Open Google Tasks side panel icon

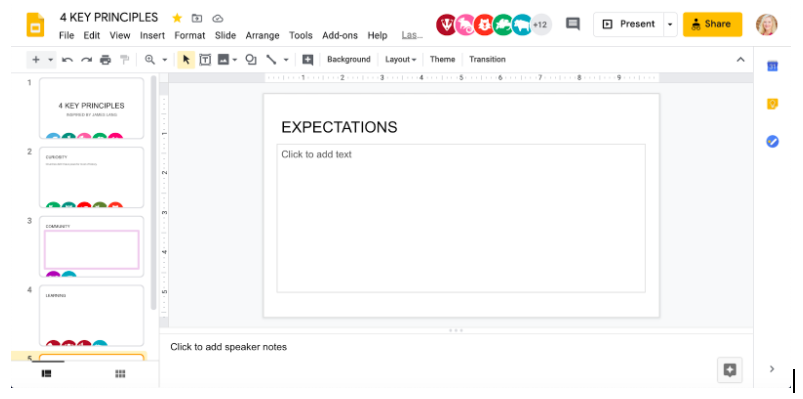[x=772, y=141]
